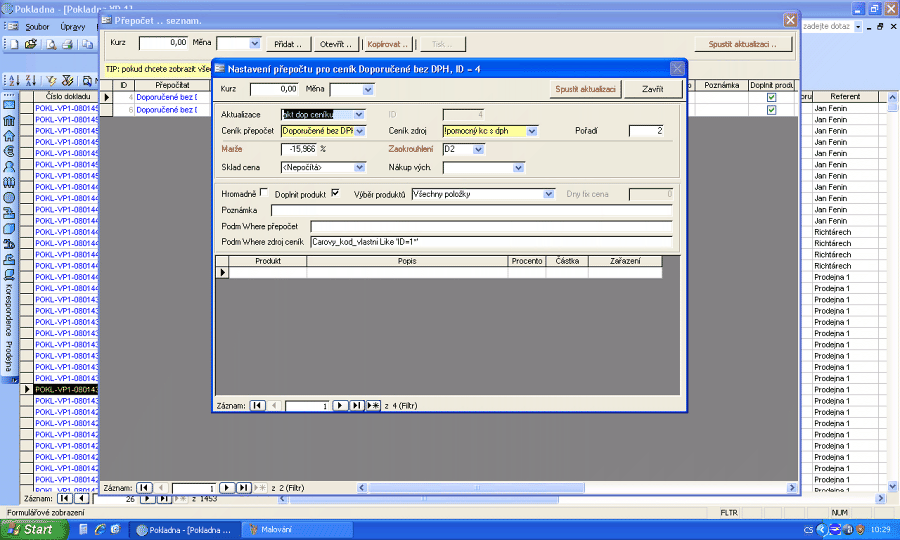Open Ceník zdroj dropdown
The image size is (900, 540).
coord(532,131)
